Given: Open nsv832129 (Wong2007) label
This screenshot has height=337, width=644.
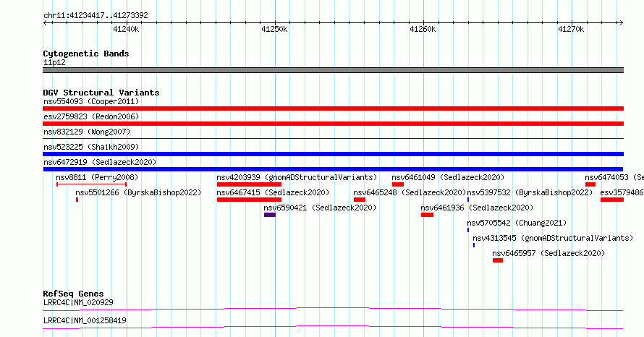Looking at the screenshot, I should 87,132.
